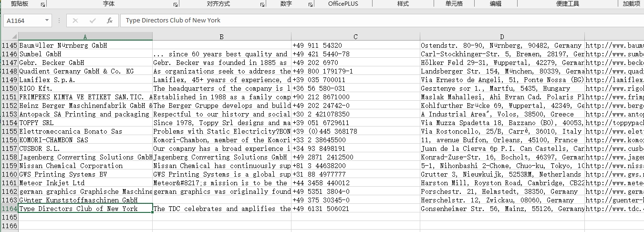Select address '11, avenue Buffon, Orleans, 45100, France'
644x232 pixels.
pos(502,140)
